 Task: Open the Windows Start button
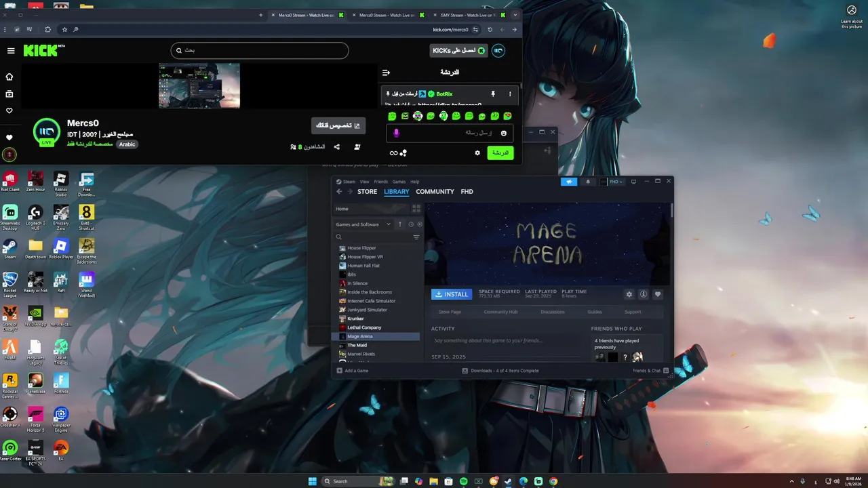click(x=313, y=481)
